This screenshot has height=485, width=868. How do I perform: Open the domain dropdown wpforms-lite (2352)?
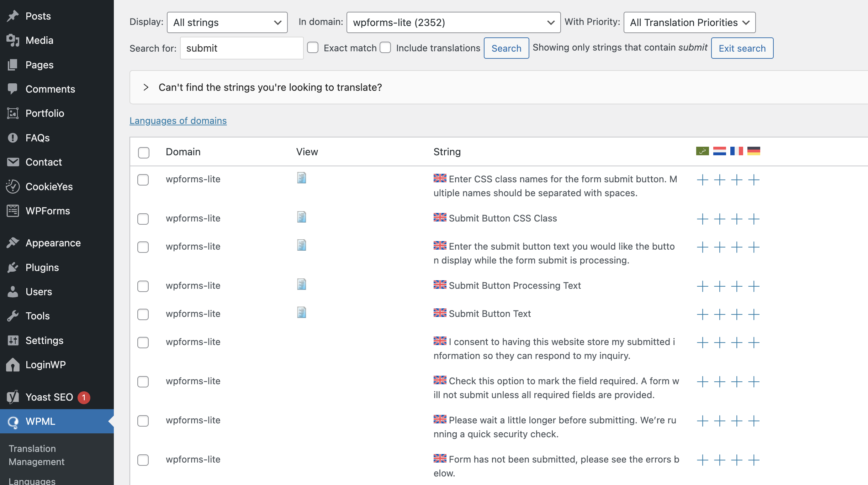pos(454,22)
